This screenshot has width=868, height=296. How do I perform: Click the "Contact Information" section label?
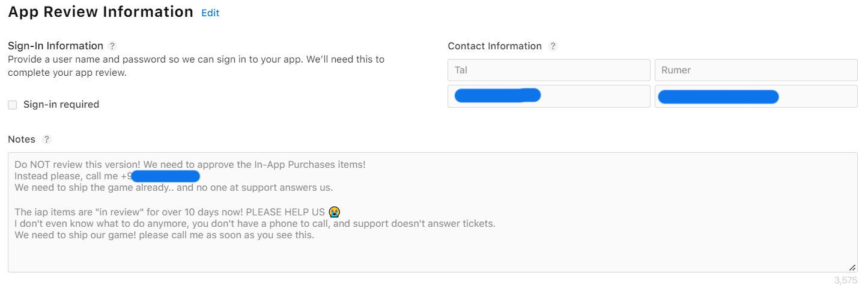[x=494, y=46]
